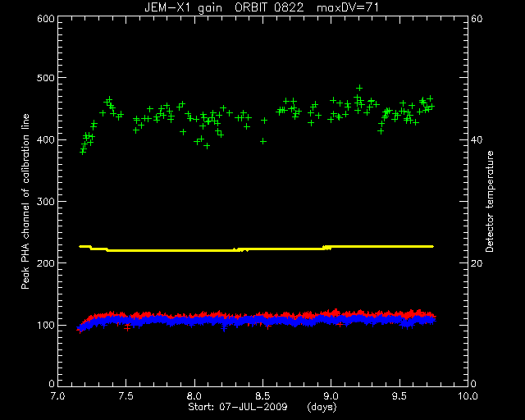Viewport: 525px width, 420px height.
Task: Click the Peak PHA channel axis title
Action: point(25,201)
